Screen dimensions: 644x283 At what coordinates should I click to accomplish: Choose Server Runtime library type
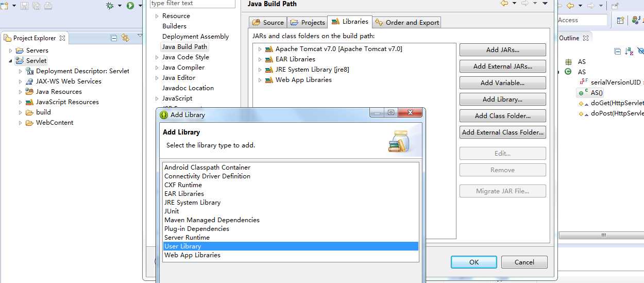(x=291, y=238)
